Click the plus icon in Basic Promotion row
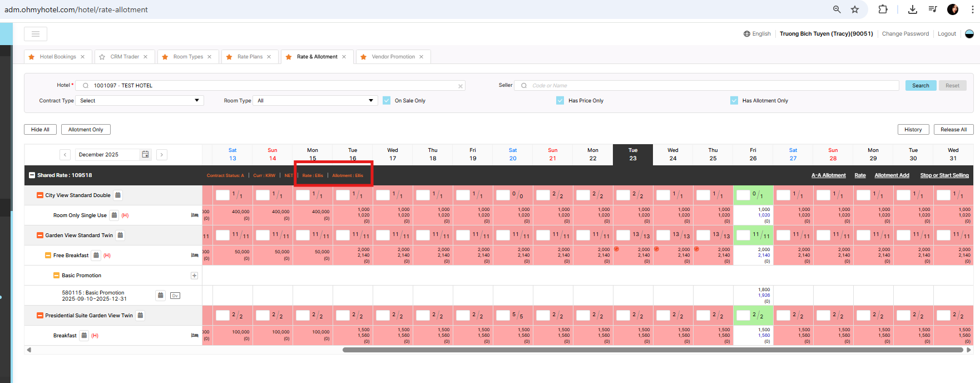Image resolution: width=980 pixels, height=383 pixels. (194, 276)
